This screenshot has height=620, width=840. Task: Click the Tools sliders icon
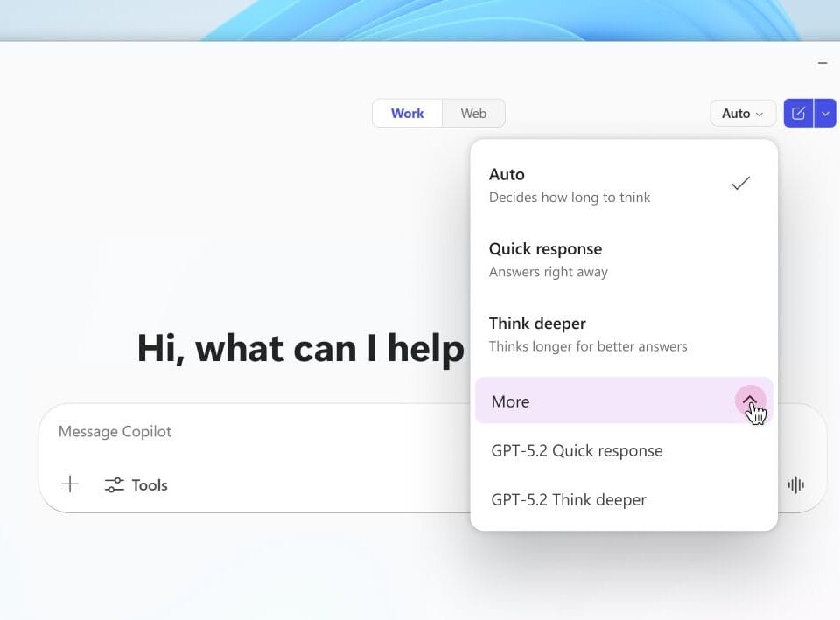click(x=115, y=485)
